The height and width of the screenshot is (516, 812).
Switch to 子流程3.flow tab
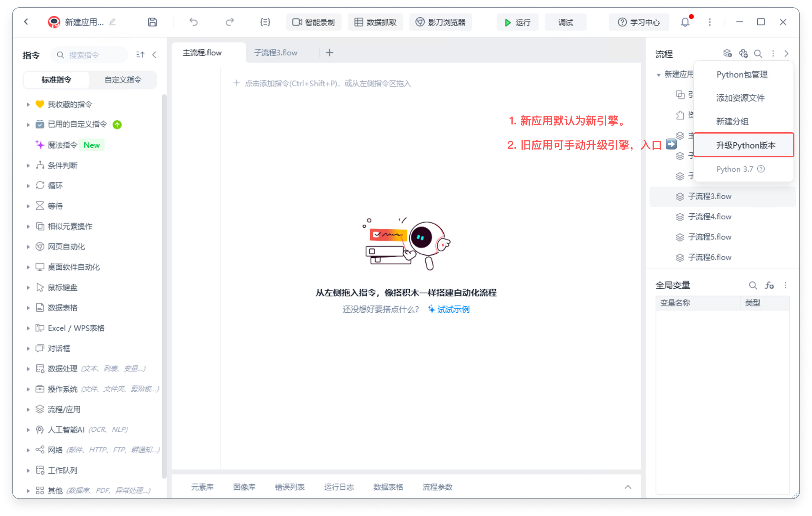276,53
